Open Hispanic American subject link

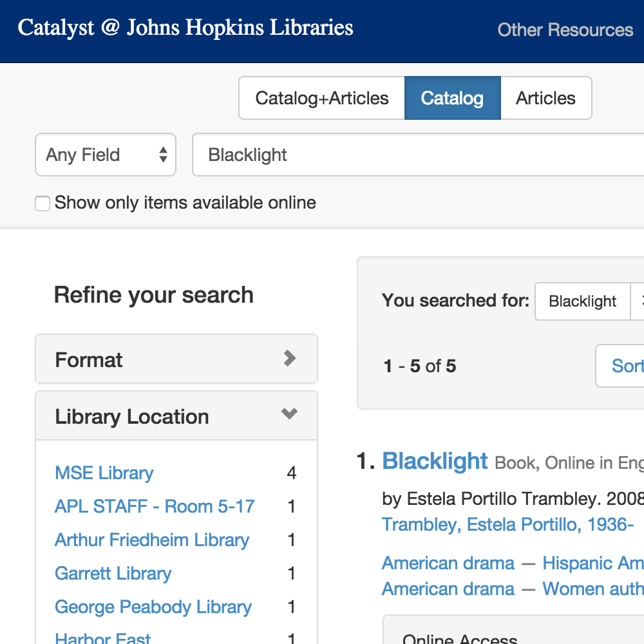(x=593, y=563)
